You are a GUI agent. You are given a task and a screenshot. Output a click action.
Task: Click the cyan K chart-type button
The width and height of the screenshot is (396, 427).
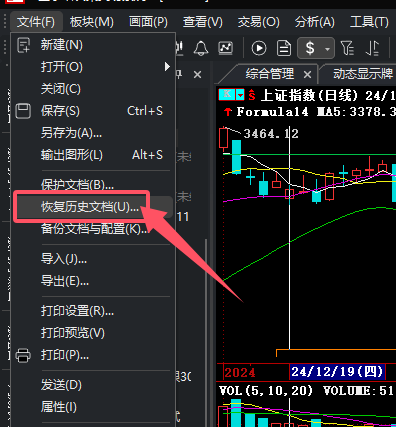[x=227, y=95]
